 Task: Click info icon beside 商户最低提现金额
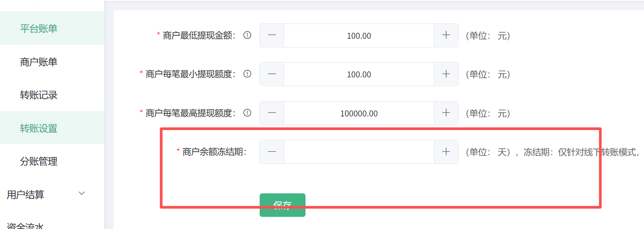(x=247, y=35)
